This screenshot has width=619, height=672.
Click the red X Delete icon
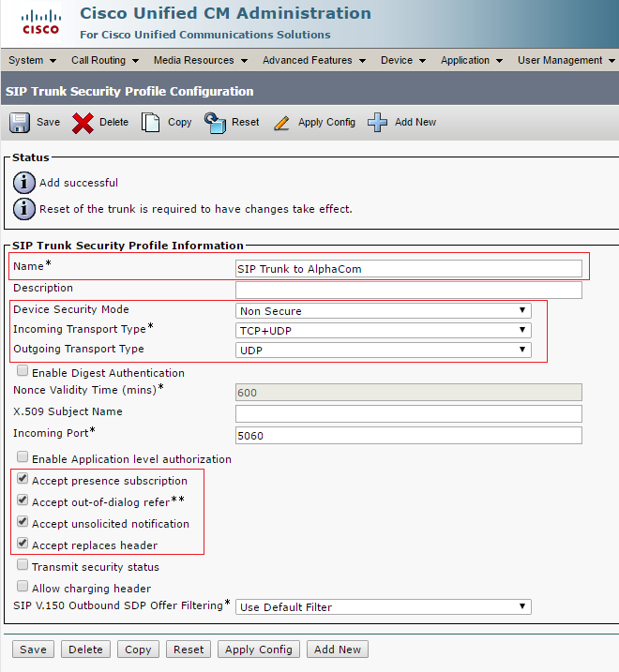tap(83, 124)
